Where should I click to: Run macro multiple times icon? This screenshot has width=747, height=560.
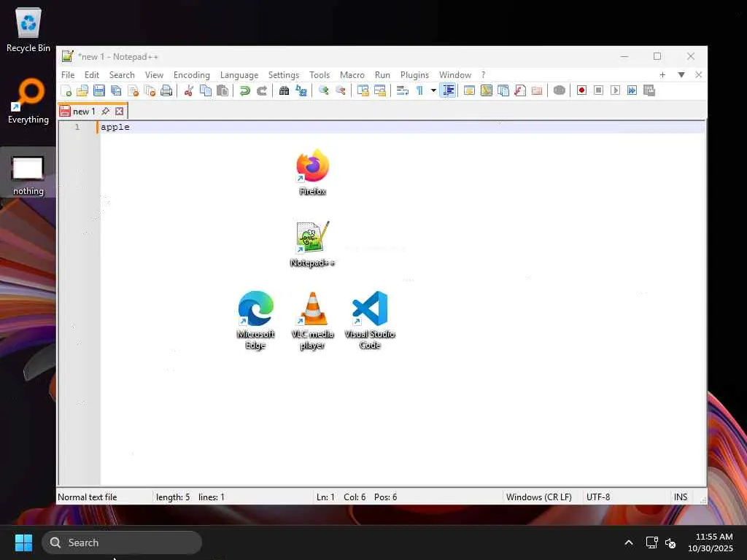click(632, 90)
